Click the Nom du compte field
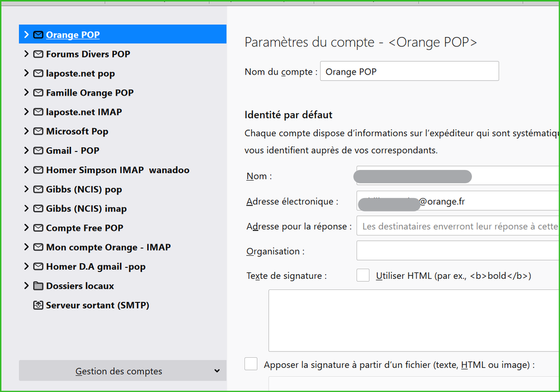560x392 pixels. click(x=409, y=71)
